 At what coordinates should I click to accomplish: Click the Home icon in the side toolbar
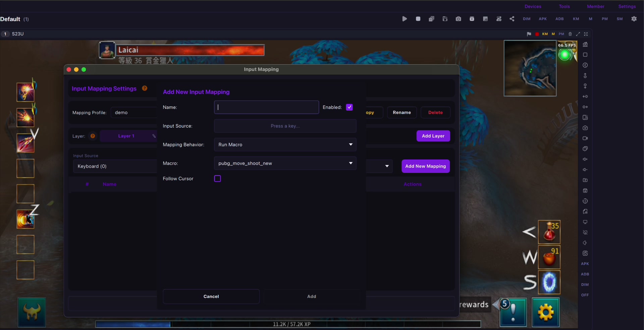585,44
